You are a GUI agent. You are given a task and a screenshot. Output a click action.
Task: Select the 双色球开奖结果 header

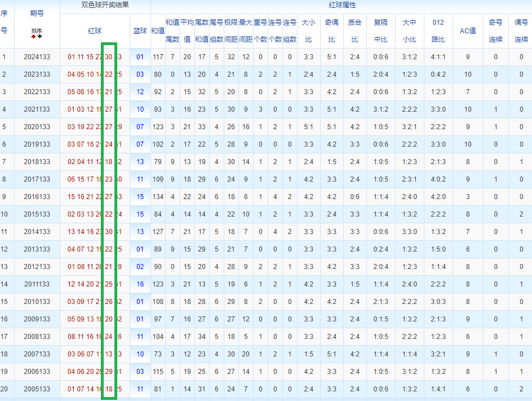pyautogui.click(x=105, y=5)
